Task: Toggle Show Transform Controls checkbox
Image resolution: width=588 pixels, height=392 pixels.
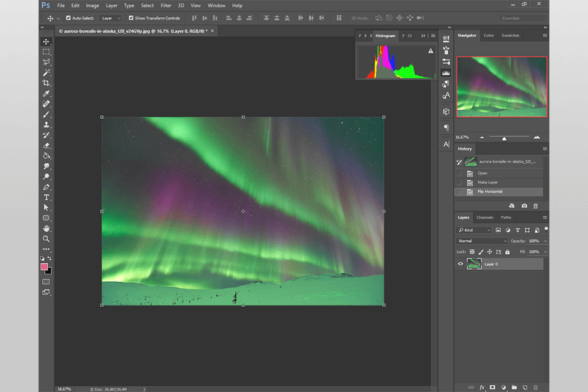Action: pos(131,18)
